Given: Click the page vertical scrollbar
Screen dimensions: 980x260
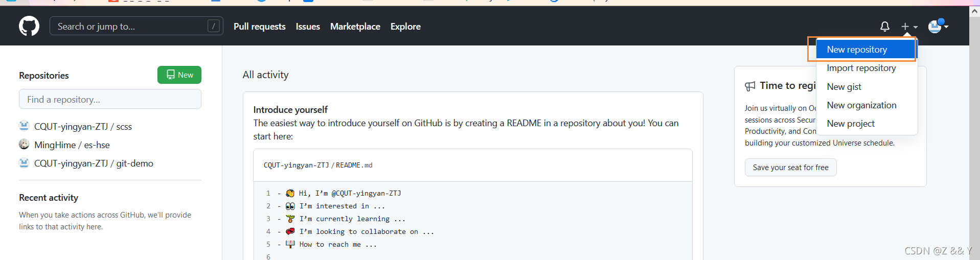Looking at the screenshot, I should (x=974, y=138).
